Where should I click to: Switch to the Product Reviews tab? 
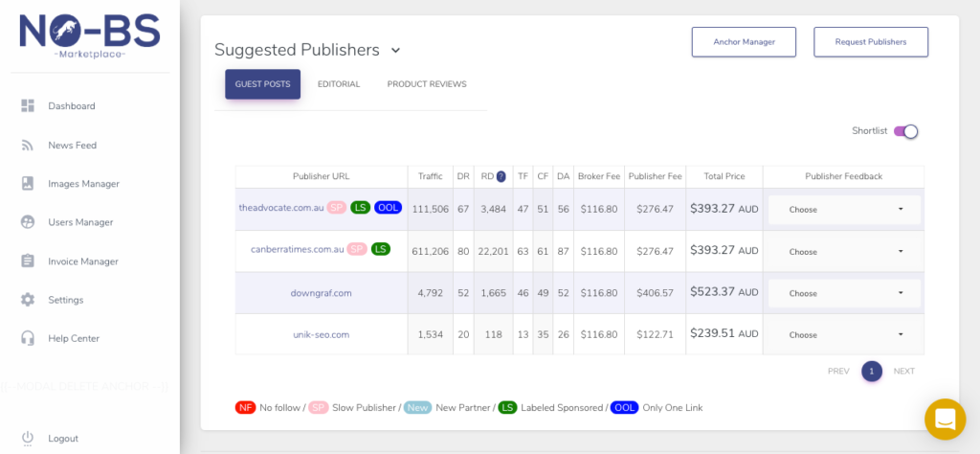[427, 84]
